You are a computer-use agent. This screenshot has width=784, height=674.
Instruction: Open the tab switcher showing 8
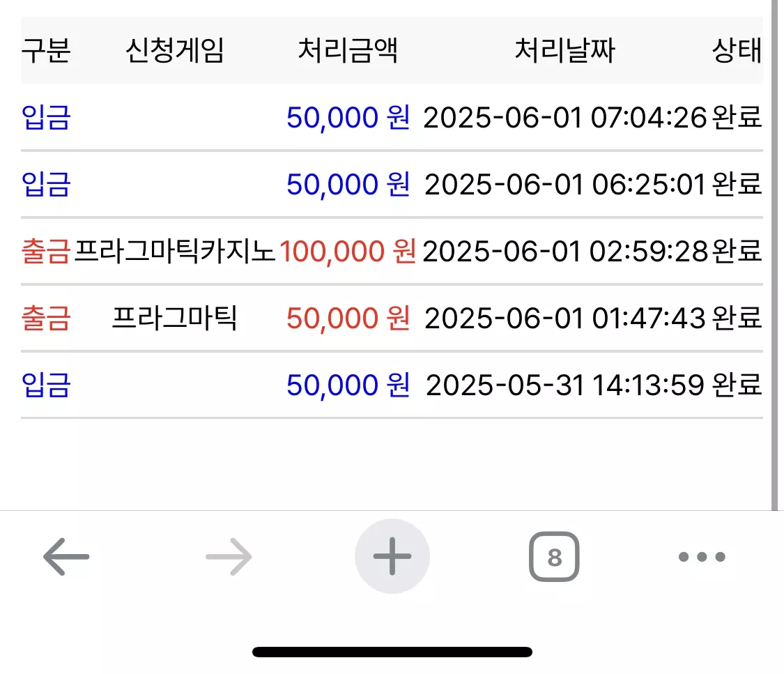tap(554, 556)
